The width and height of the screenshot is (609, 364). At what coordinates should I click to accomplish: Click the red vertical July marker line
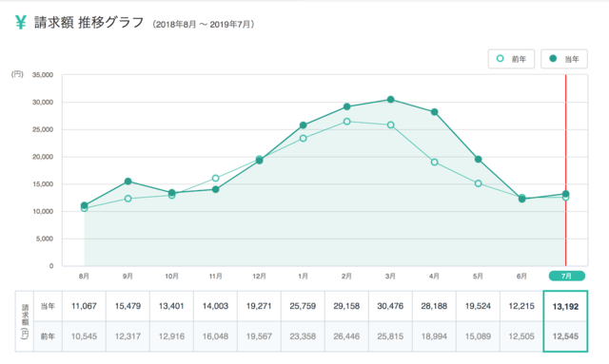pyautogui.click(x=566, y=170)
